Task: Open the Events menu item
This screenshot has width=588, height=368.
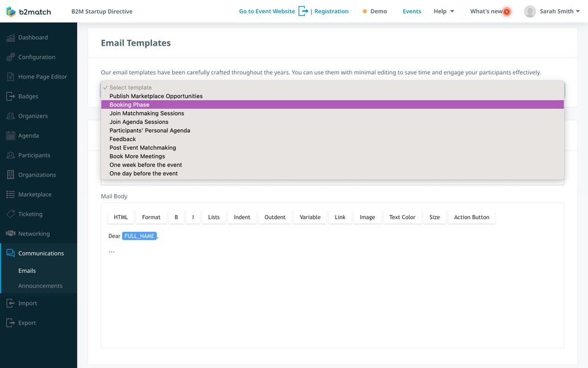Action: (411, 11)
